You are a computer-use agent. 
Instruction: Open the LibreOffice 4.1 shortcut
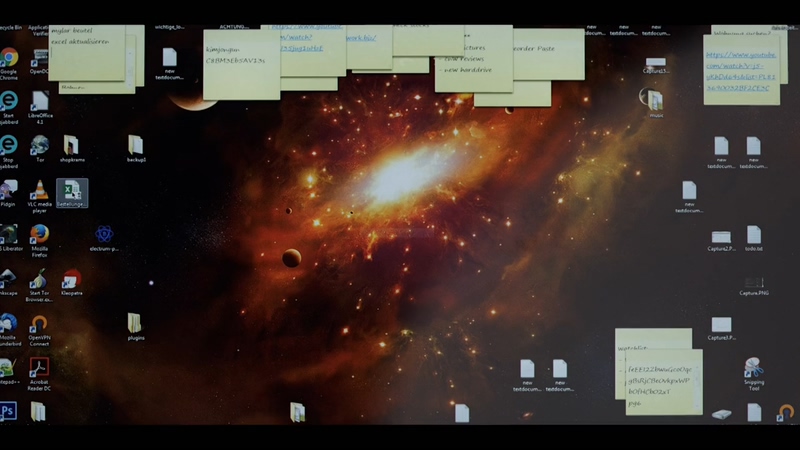coord(40,107)
